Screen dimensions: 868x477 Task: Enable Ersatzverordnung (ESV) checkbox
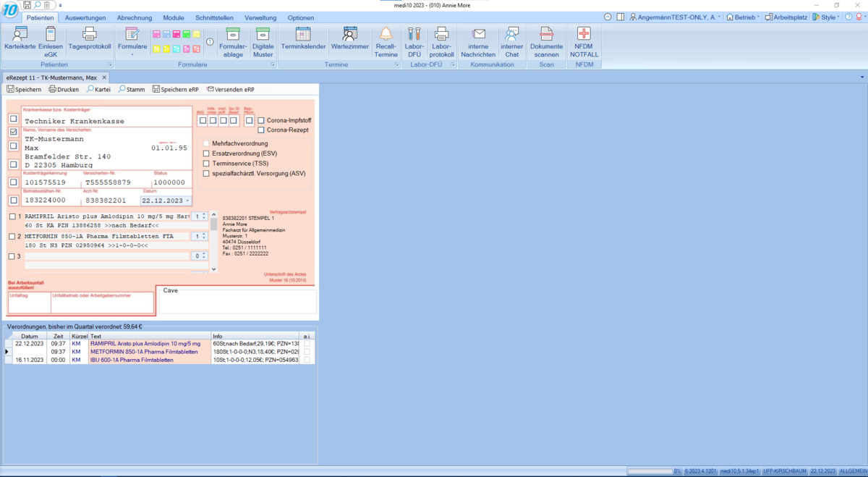(x=207, y=153)
